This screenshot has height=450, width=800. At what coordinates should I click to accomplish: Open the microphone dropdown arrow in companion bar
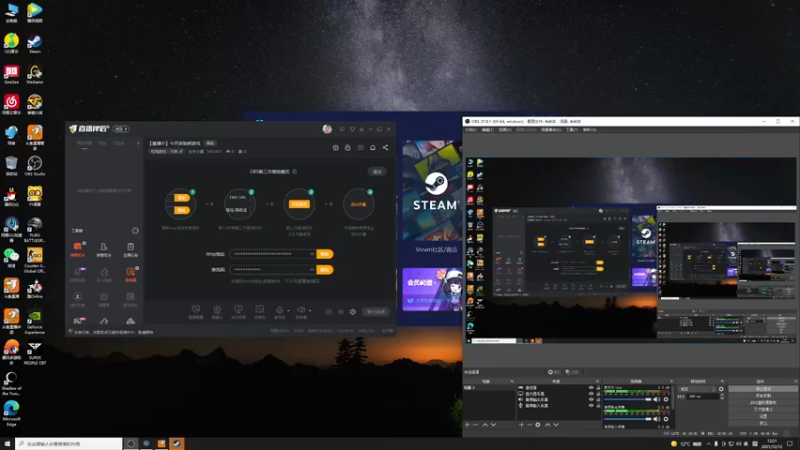click(288, 310)
